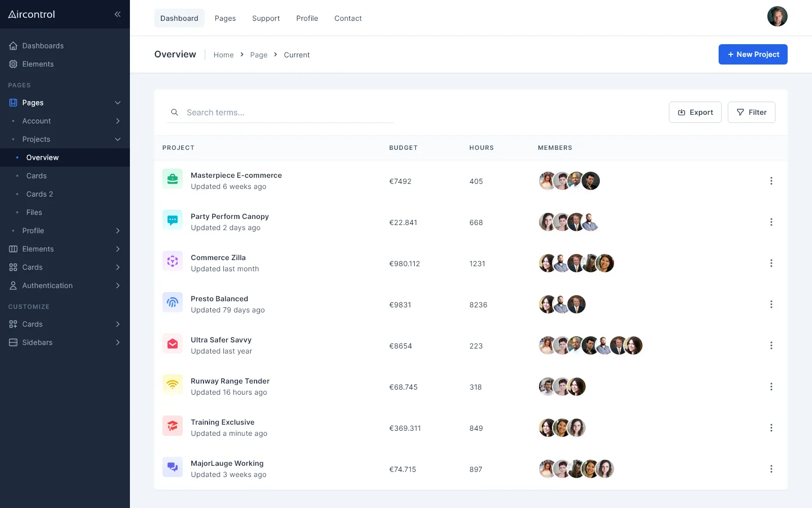Expand the Profile submenu in the sidebar

118,231
